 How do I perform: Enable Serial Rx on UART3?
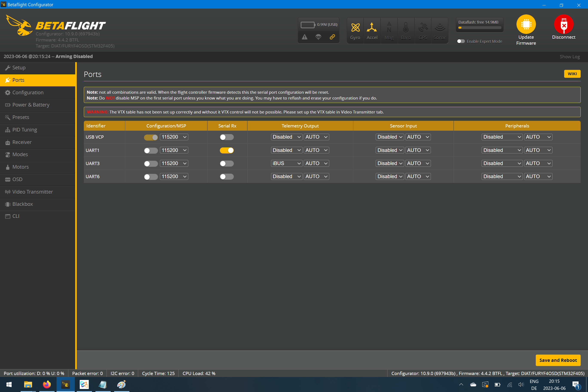(227, 163)
